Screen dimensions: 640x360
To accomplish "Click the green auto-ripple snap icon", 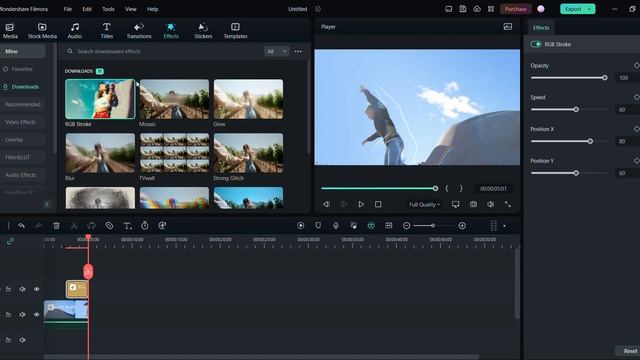I will [x=371, y=225].
